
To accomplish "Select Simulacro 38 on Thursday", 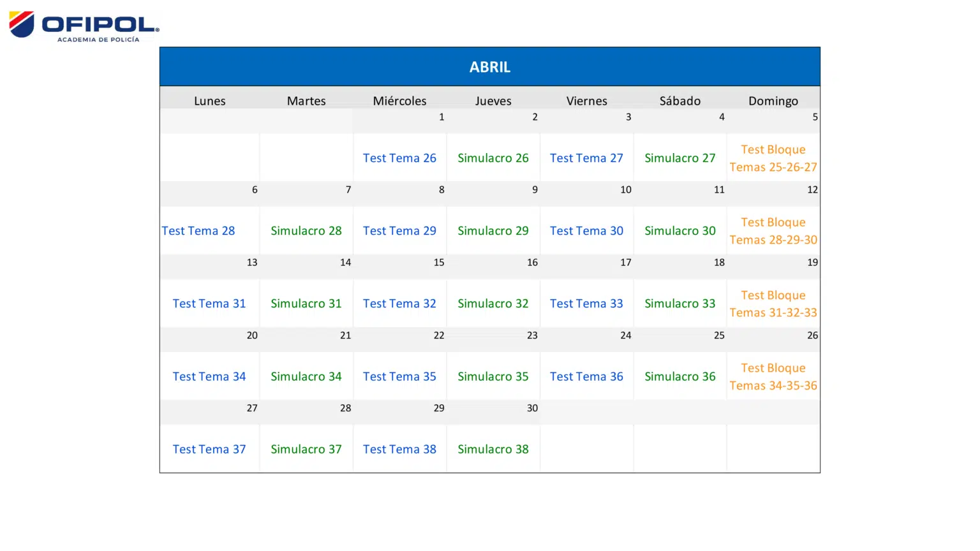I will pos(493,449).
